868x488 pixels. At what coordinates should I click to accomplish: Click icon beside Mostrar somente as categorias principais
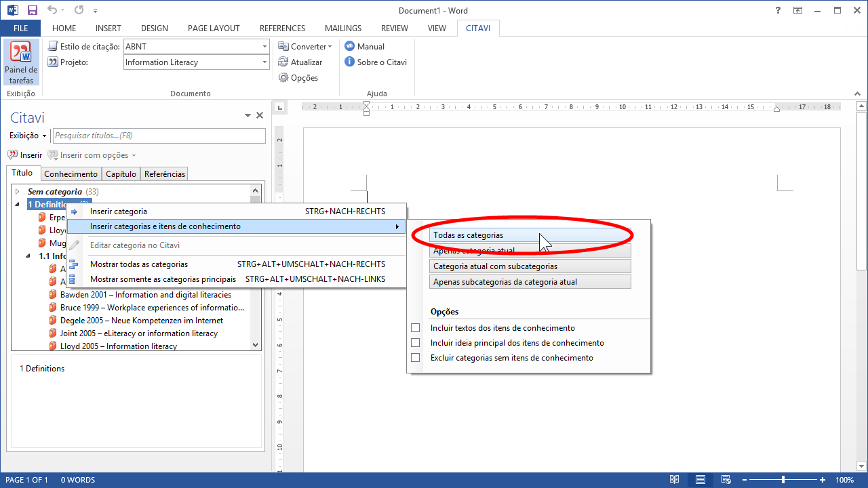pos(73,279)
